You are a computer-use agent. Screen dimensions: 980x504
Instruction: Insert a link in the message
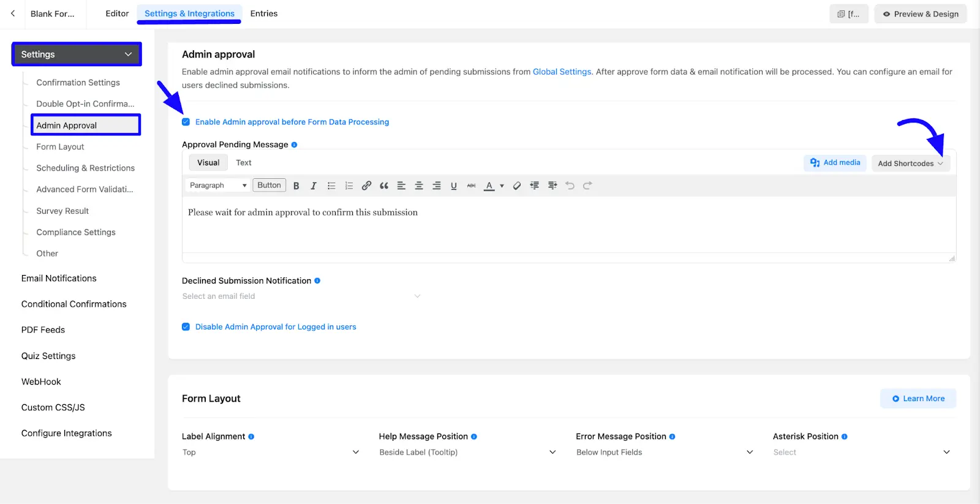click(x=366, y=186)
